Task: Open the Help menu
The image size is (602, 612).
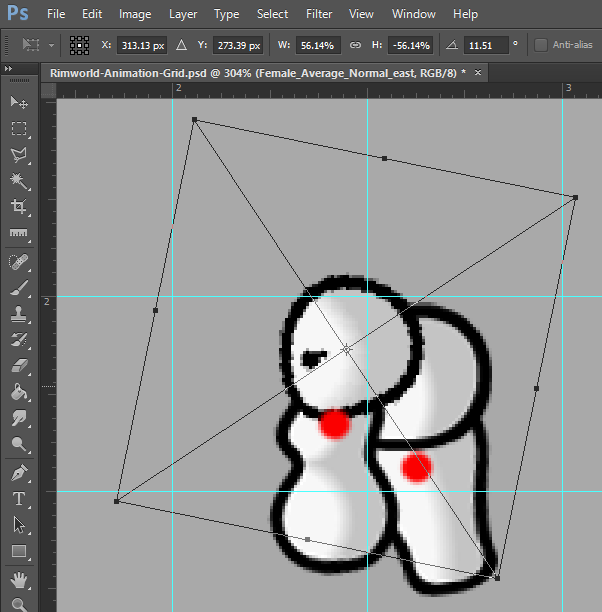Action: [465, 14]
